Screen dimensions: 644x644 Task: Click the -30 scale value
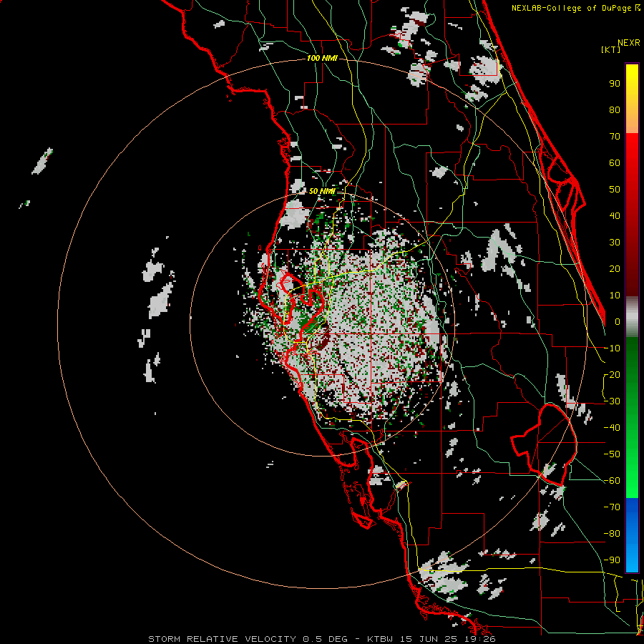[612, 401]
